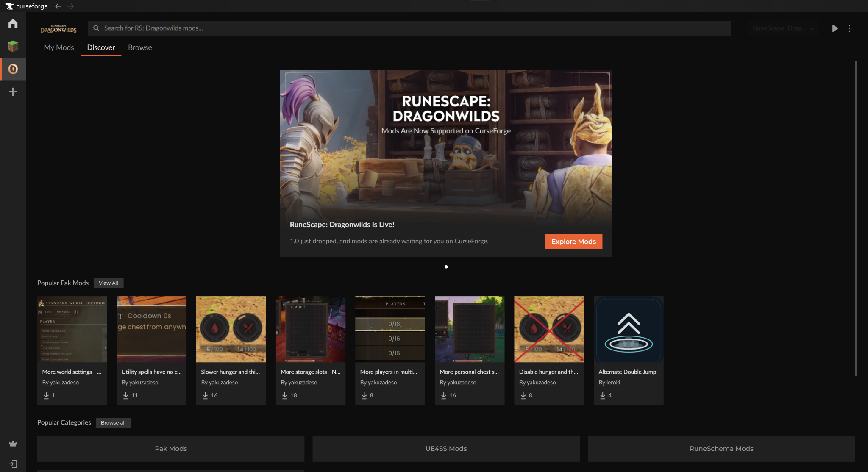Expand the RuneScape: Drag... profile dropdown
The image size is (868, 472).
784,28
